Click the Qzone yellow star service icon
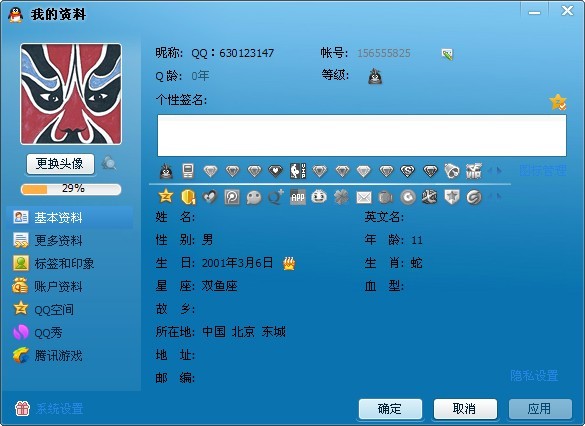This screenshot has width=585, height=426. click(166, 196)
